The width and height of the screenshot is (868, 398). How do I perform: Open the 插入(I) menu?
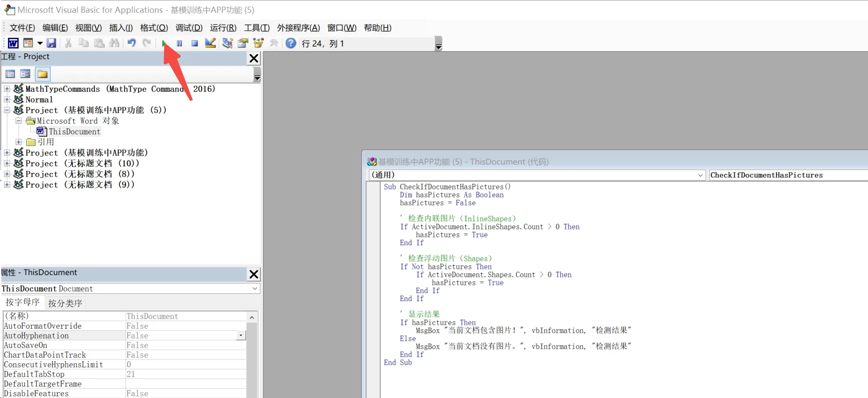[121, 28]
